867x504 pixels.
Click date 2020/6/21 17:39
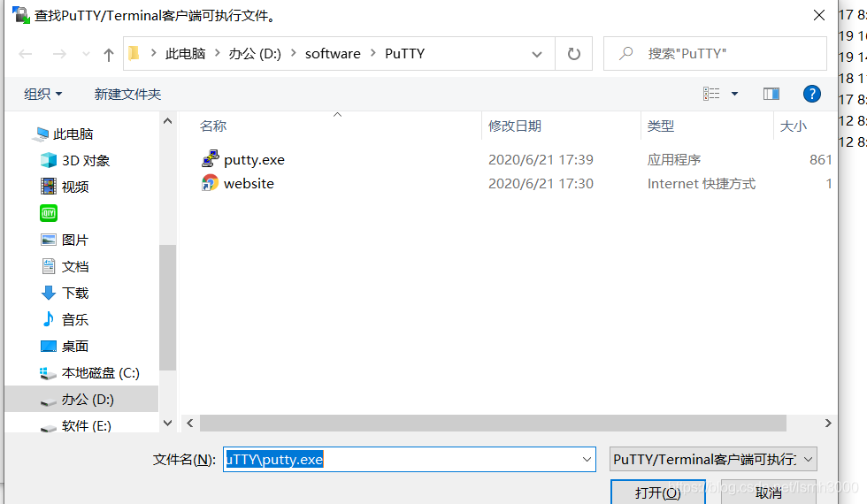[x=541, y=160]
